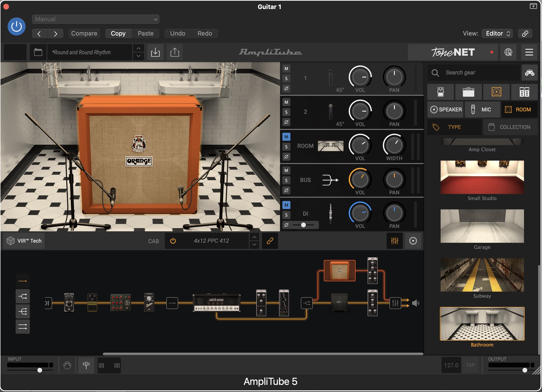Viewport: 542px width, 392px height.
Task: Click the Redo button
Action: (x=205, y=33)
